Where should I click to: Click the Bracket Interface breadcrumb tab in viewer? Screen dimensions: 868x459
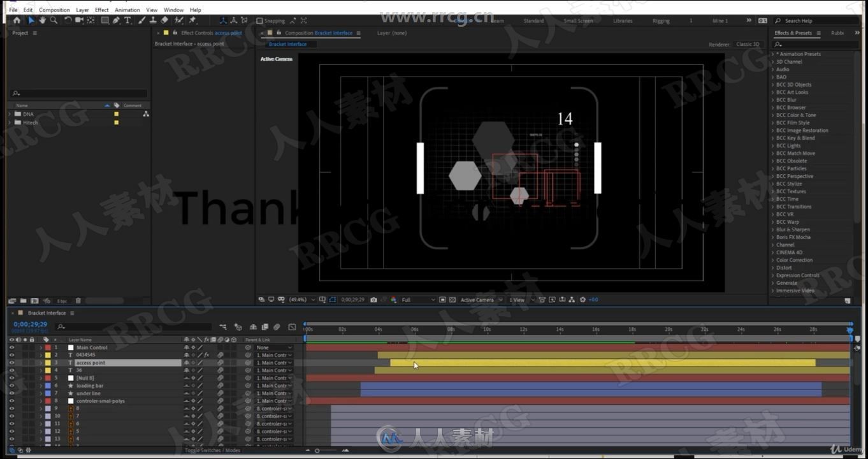coord(287,44)
